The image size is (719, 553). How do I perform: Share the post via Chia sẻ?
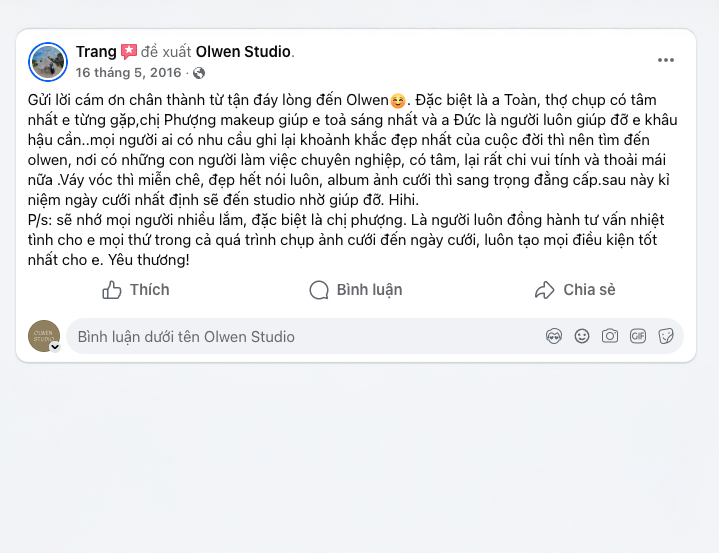tap(575, 290)
